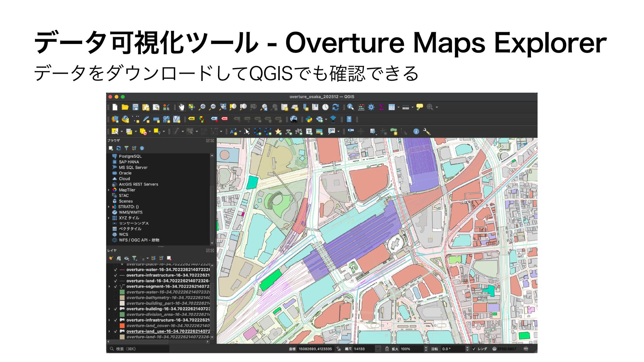Expand the overture-land_use layer node
Viewport: 644px width, 362px height.
click(x=109, y=331)
